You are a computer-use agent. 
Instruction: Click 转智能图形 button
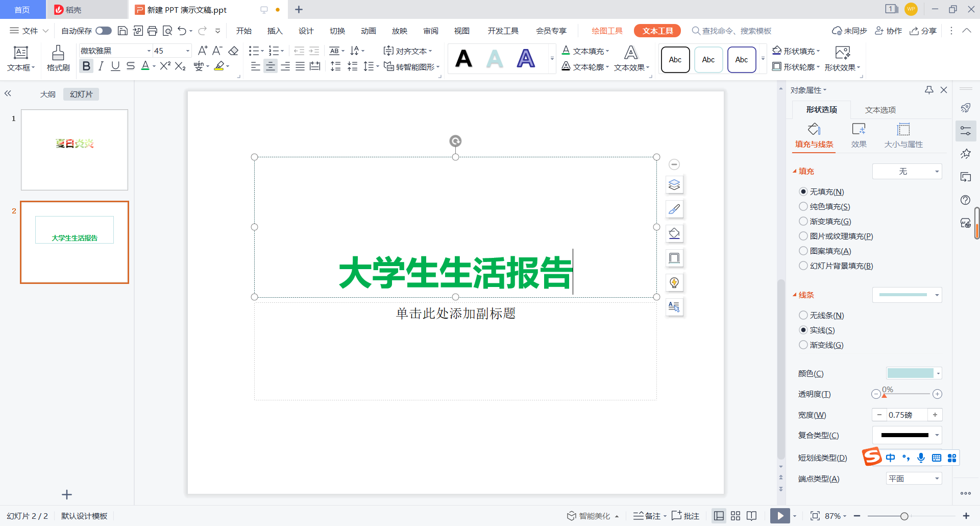coord(411,66)
